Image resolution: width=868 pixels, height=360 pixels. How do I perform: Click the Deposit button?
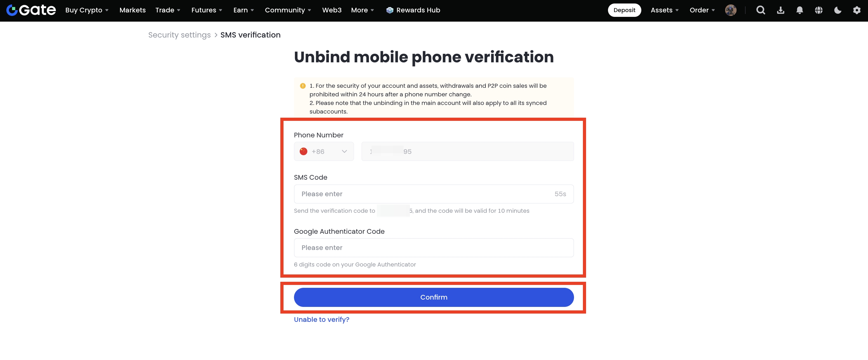click(x=624, y=10)
